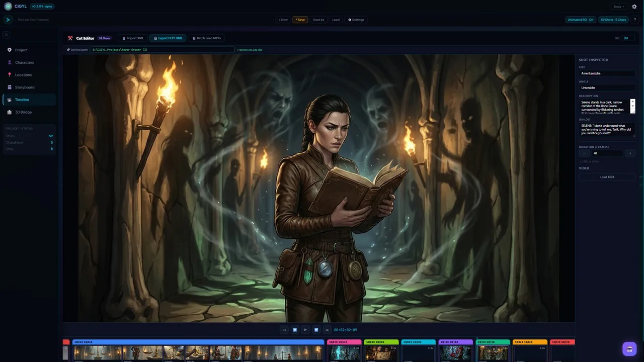644x362 pixels.
Task: Open the gear settings icon top-right
Action: [634, 7]
